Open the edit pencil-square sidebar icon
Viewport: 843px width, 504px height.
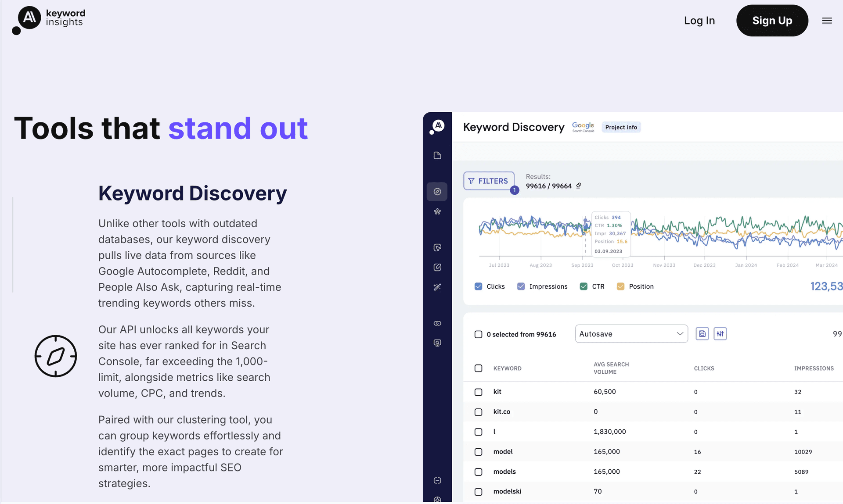[x=437, y=267]
